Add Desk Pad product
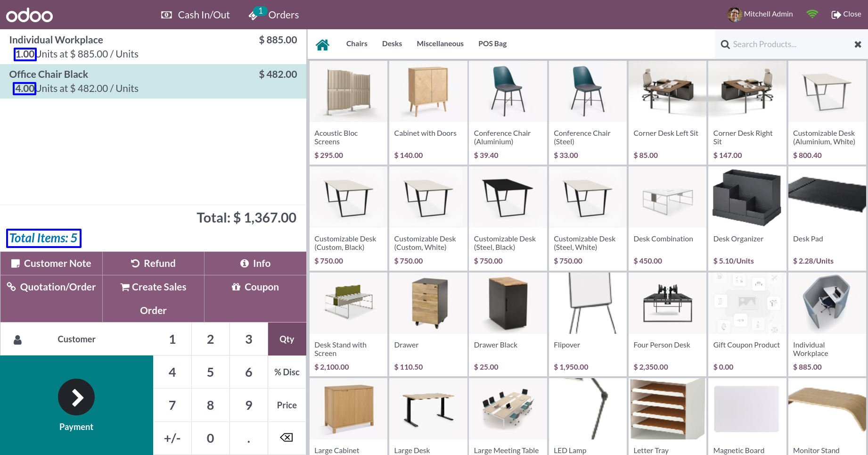This screenshot has width=868, height=455. [827, 218]
